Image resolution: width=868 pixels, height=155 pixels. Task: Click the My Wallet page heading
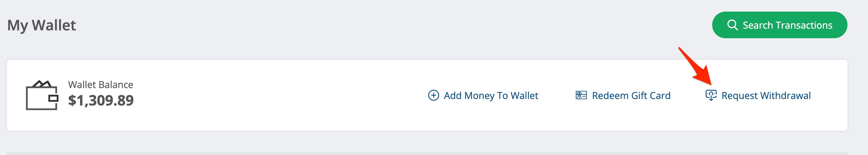(x=41, y=25)
